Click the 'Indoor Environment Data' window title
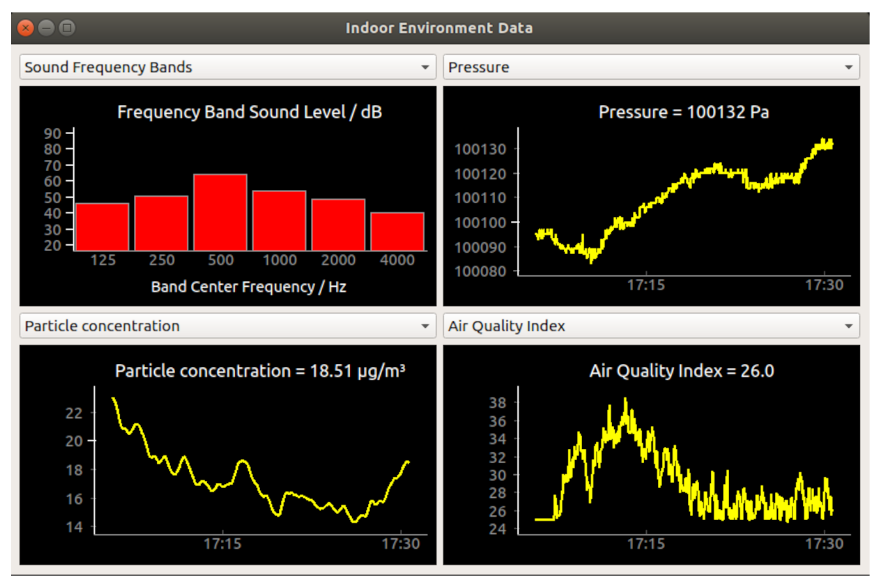 pos(439,28)
